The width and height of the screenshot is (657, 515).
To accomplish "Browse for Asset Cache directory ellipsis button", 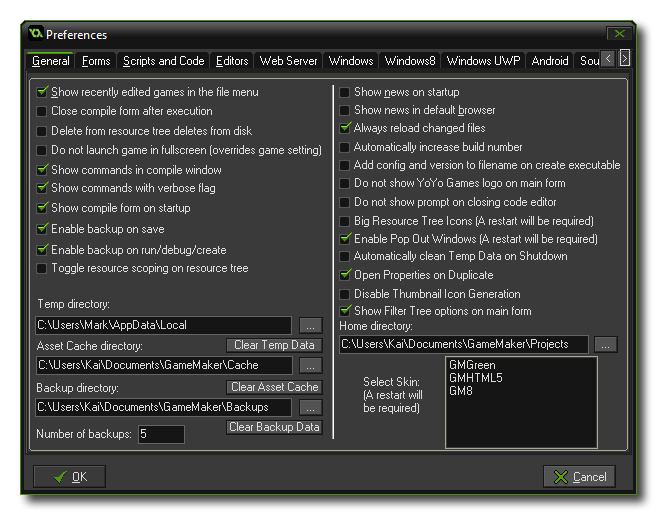I will pyautogui.click(x=310, y=366).
